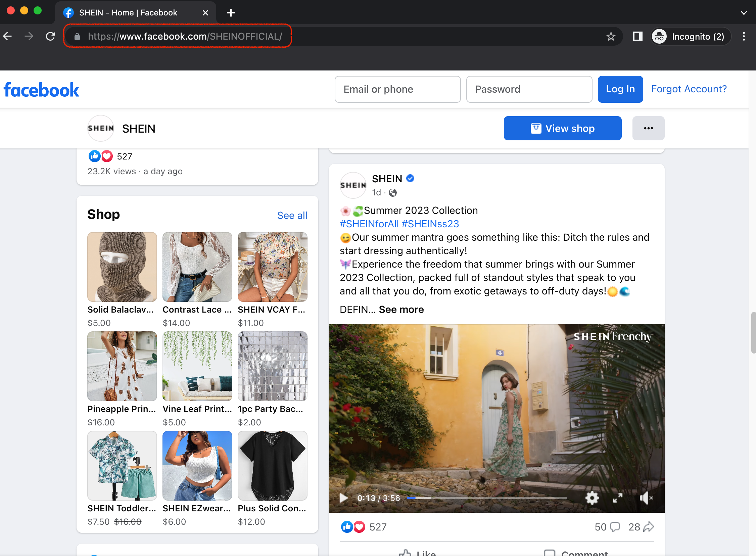Open the Contrast Lace product thumbnail
756x556 pixels.
(x=197, y=267)
